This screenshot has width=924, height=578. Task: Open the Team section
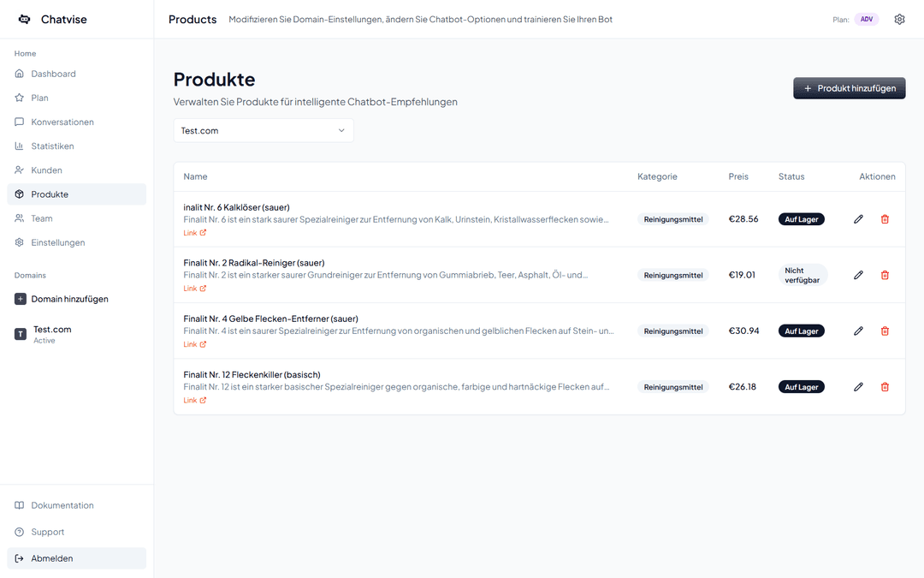(42, 218)
